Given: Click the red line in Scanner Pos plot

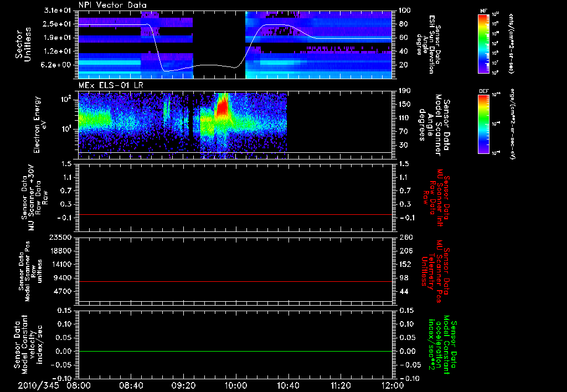Looking at the screenshot, I should pyautogui.click(x=235, y=281).
